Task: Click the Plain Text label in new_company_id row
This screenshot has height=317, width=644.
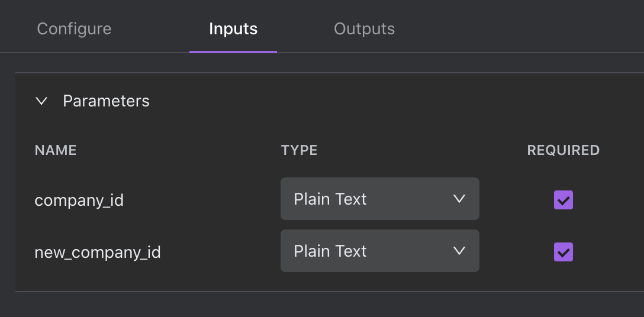Action: (x=330, y=251)
